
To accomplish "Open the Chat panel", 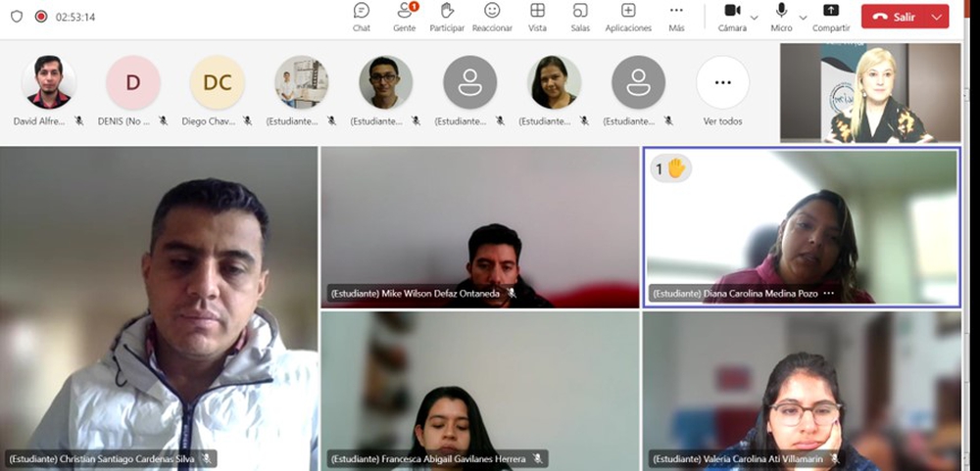I will click(x=362, y=17).
